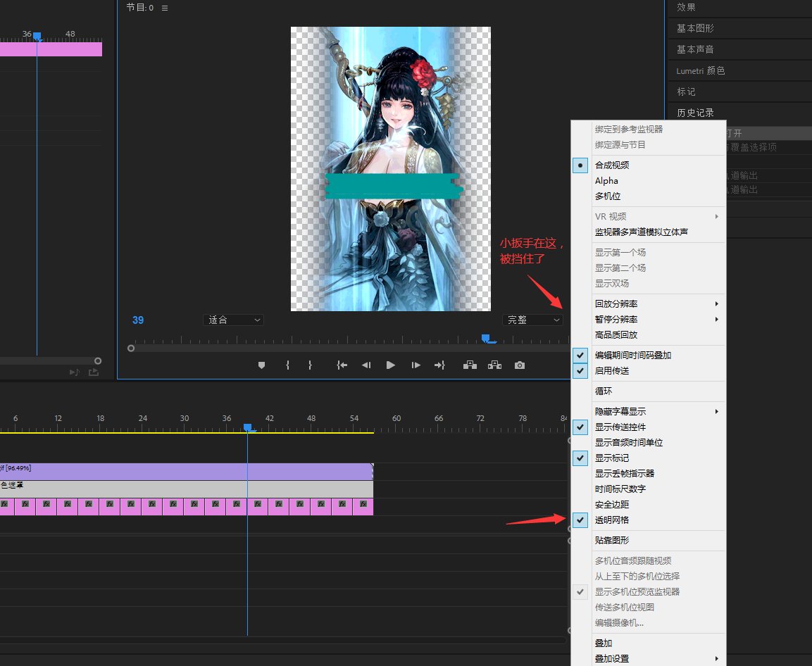
Task: Click the source monitor audio drag icon
Action: 75,372
